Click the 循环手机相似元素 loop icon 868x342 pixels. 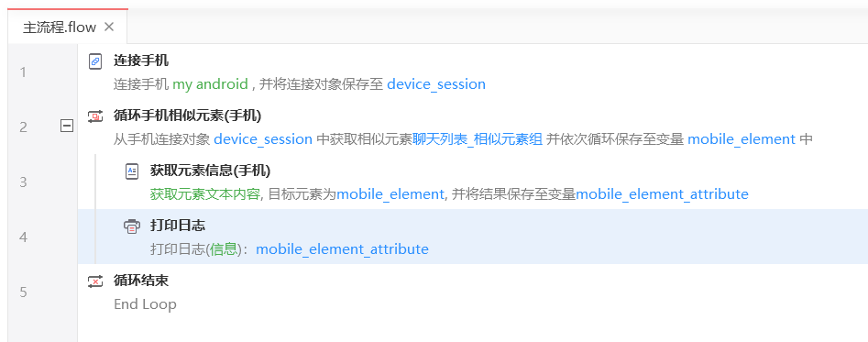[95, 116]
